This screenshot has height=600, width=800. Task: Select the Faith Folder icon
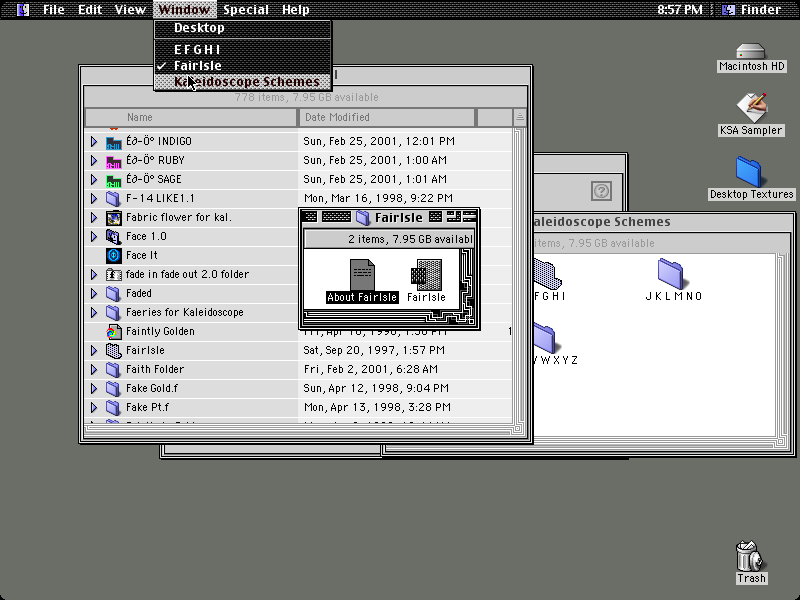click(113, 369)
